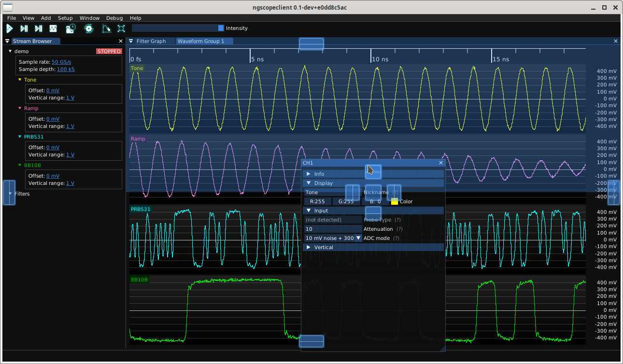The width and height of the screenshot is (623, 364).
Task: Open the Help menu
Action: [136, 18]
